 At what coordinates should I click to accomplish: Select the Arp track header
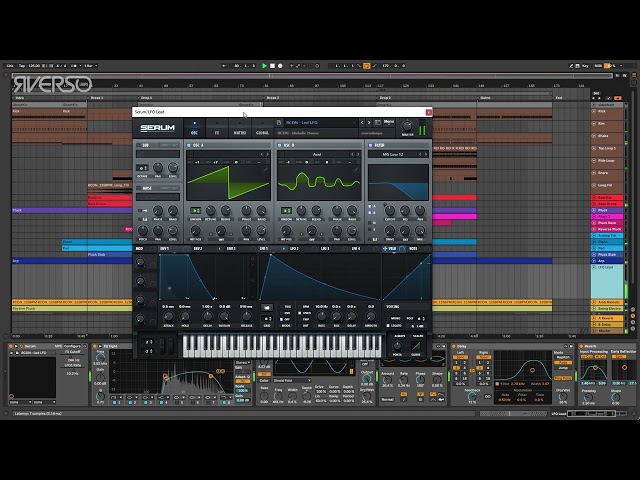pyautogui.click(x=607, y=260)
